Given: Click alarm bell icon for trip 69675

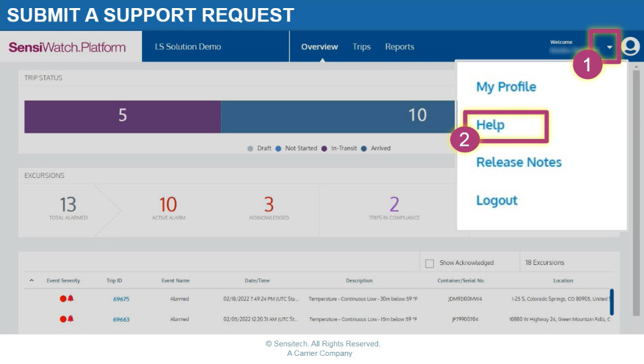Looking at the screenshot, I should (x=71, y=299).
